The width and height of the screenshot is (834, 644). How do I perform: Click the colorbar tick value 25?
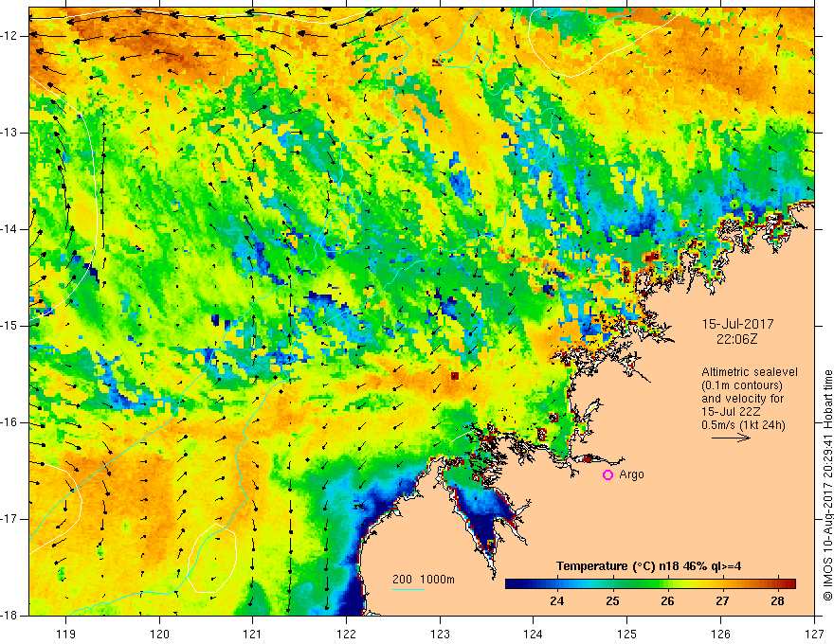coord(612,601)
